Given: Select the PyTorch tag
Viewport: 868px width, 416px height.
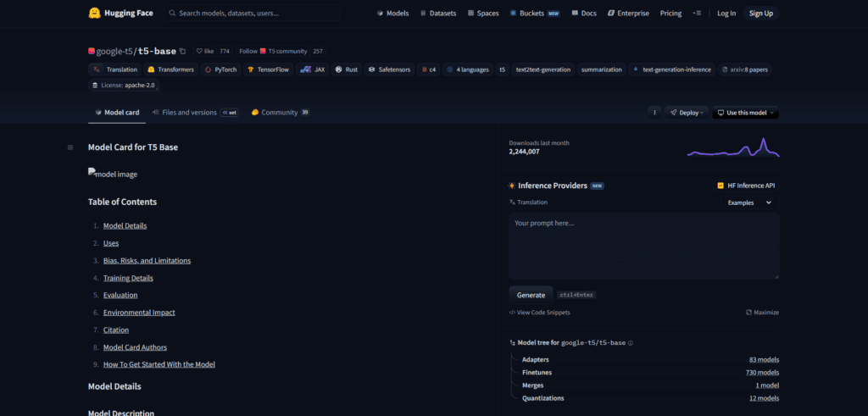Looking at the screenshot, I should pyautogui.click(x=220, y=69).
